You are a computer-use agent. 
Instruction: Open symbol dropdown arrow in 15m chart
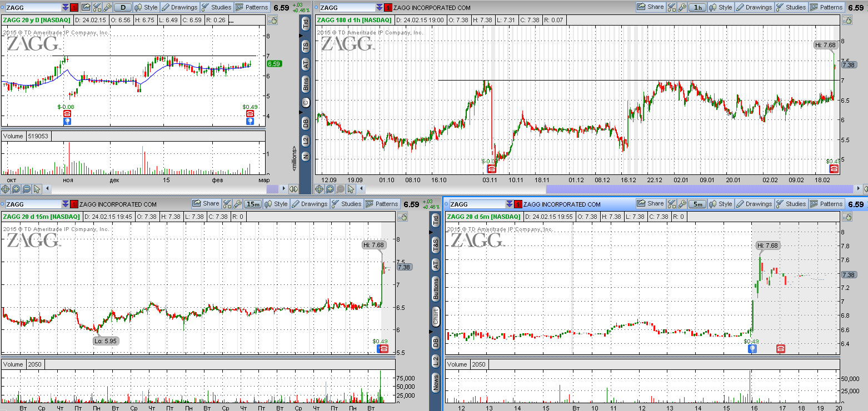click(x=66, y=204)
